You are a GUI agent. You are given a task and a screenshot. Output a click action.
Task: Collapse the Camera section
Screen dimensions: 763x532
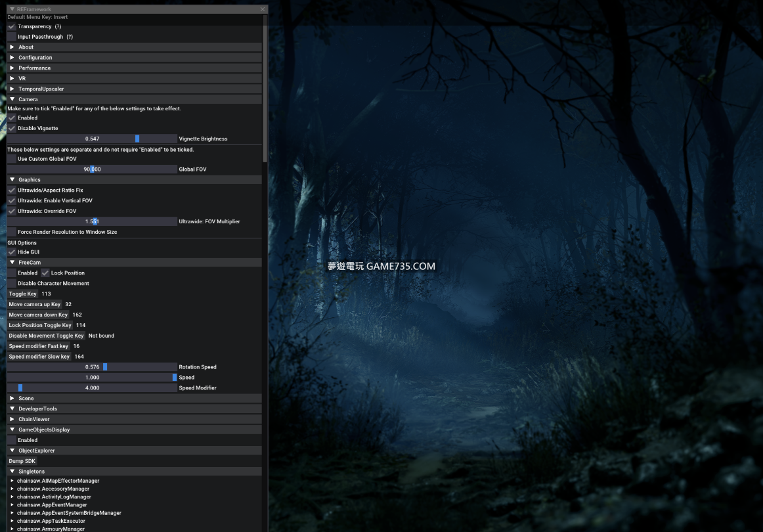pos(28,100)
